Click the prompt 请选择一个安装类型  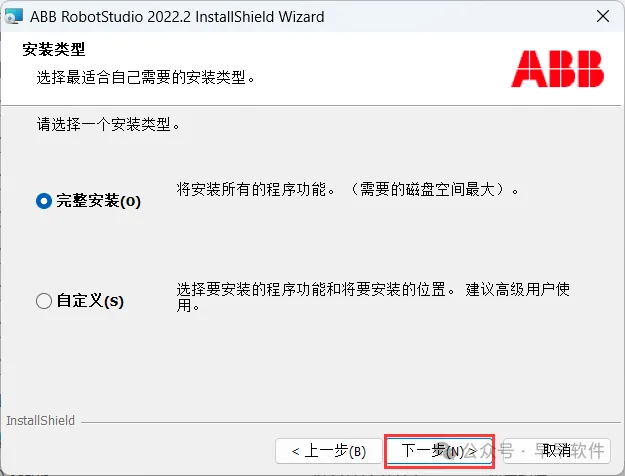[x=108, y=124]
